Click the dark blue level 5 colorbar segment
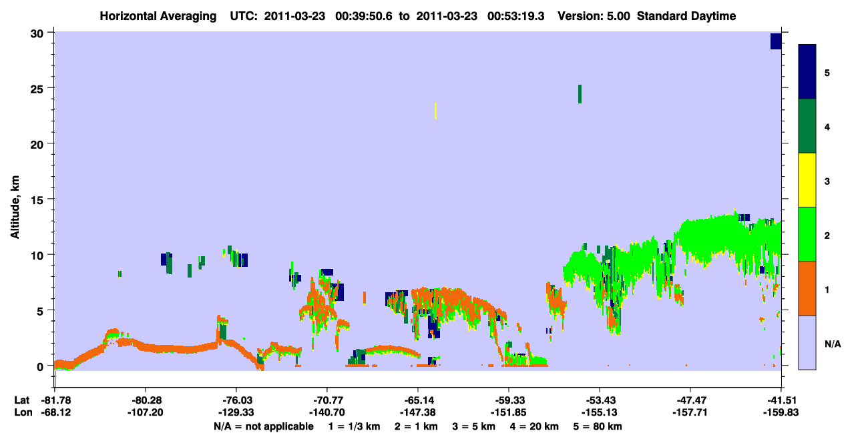Viewport: 868px width, 445px height. tap(807, 72)
